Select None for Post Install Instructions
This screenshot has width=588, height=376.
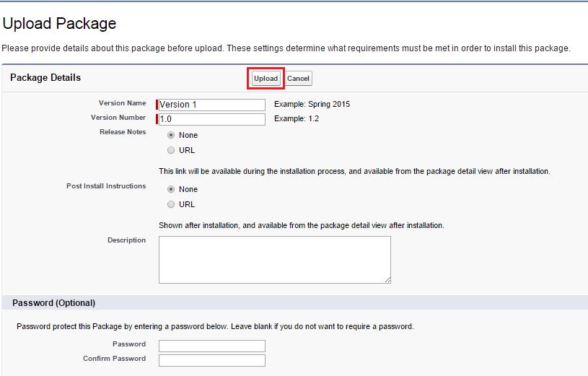click(171, 189)
